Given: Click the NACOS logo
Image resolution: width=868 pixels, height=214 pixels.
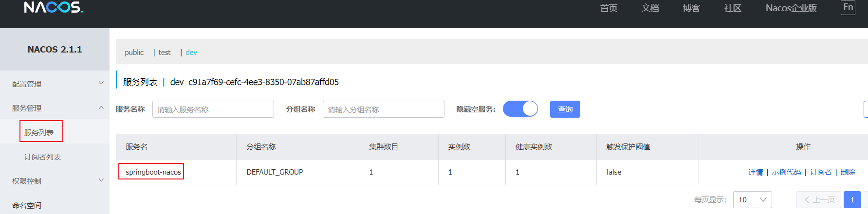Looking at the screenshot, I should click(x=54, y=7).
